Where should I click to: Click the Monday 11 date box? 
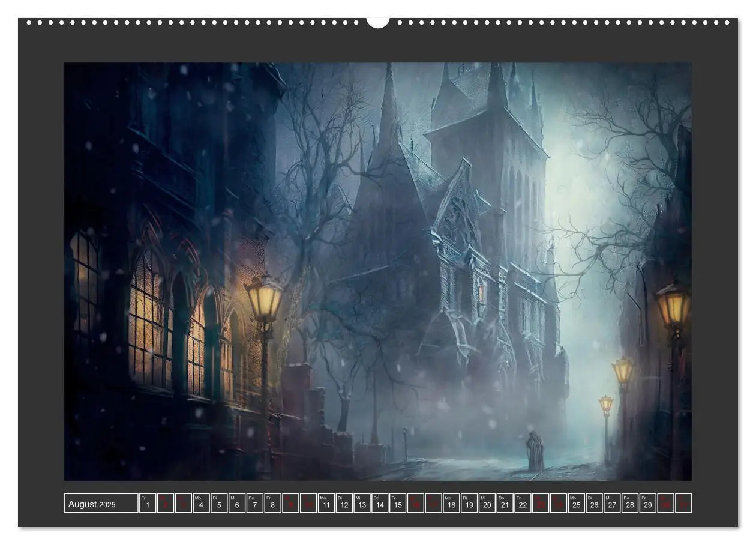[326, 504]
